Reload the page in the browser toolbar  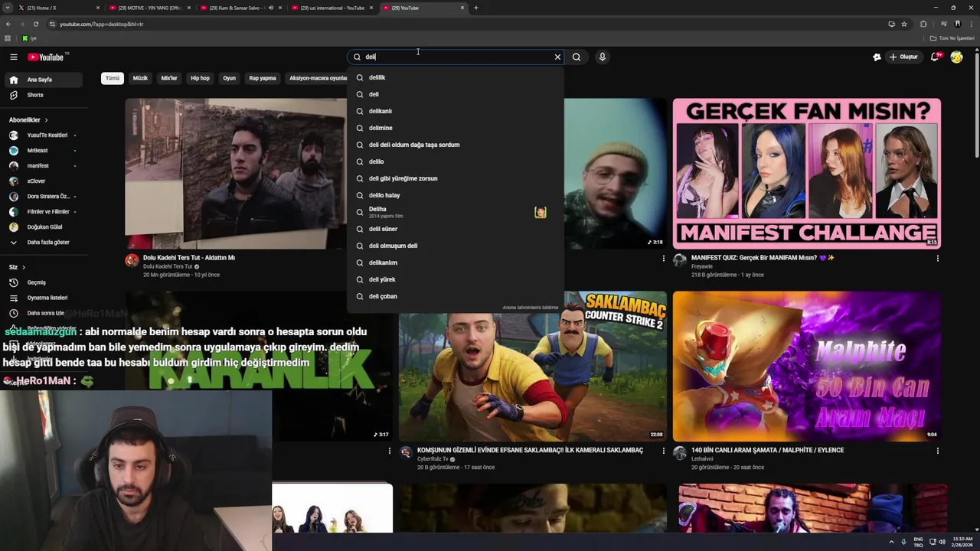pos(35,24)
